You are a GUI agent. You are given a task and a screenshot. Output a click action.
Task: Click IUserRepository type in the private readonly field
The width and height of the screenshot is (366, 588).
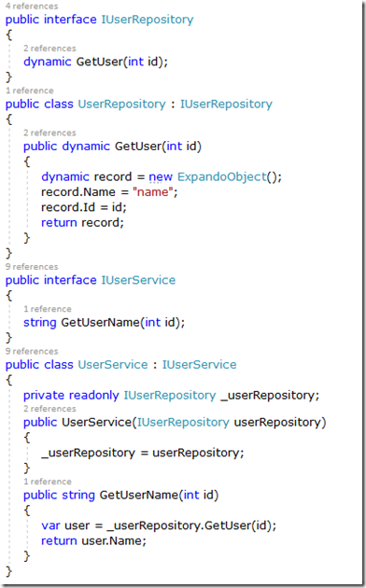(x=170, y=395)
